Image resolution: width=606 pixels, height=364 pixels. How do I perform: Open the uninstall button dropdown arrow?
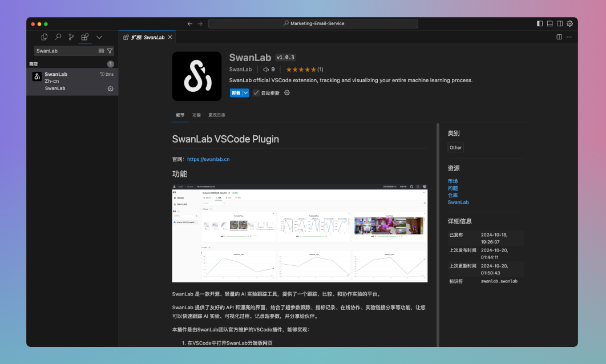[x=245, y=93]
